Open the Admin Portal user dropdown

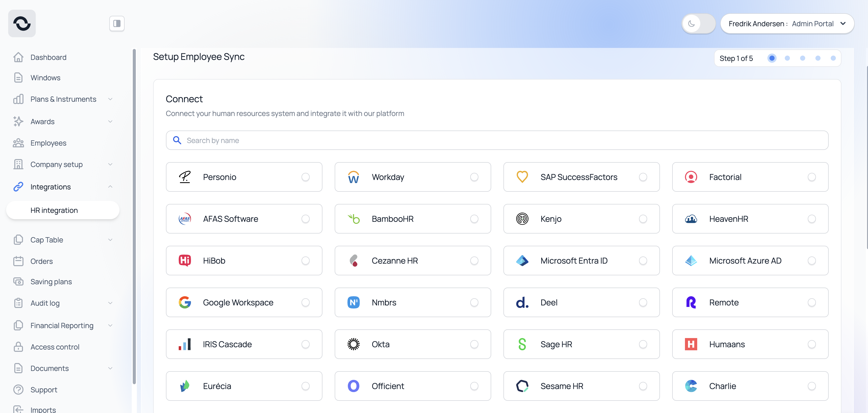787,23
